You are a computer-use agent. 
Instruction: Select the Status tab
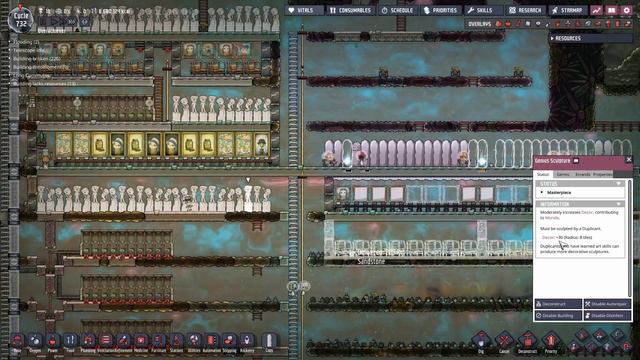[x=543, y=174]
